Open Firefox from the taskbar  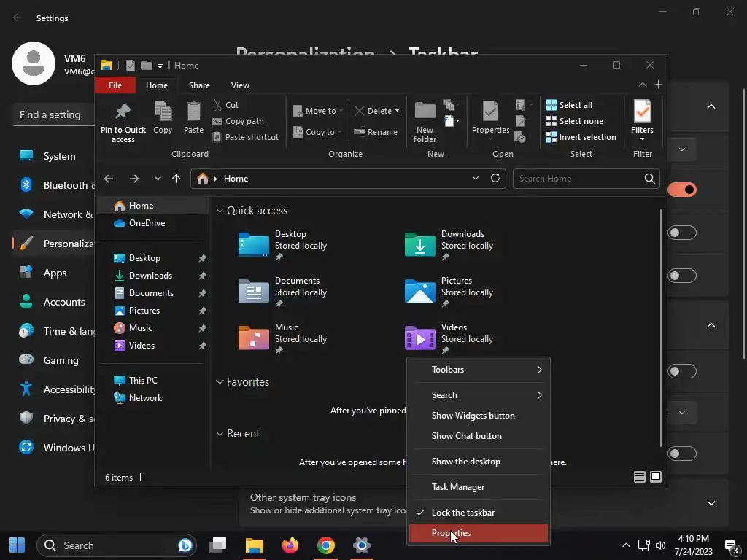(x=290, y=545)
